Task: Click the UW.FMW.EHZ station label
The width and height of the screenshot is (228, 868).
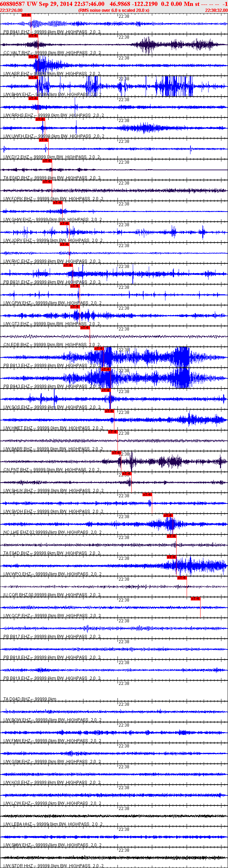Action: [x=17, y=741]
